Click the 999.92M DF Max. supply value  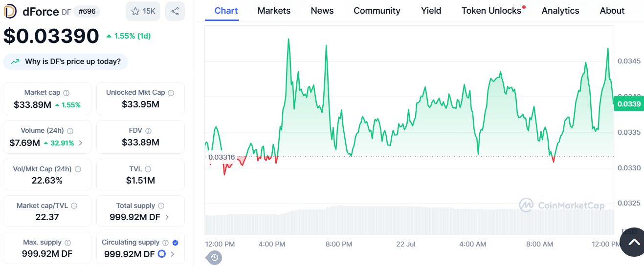pos(47,254)
